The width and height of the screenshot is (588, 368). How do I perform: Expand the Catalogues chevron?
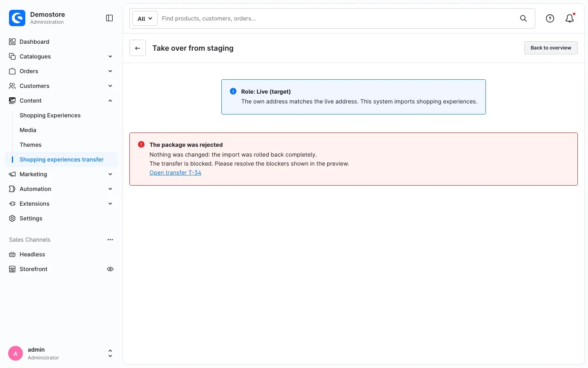point(110,56)
